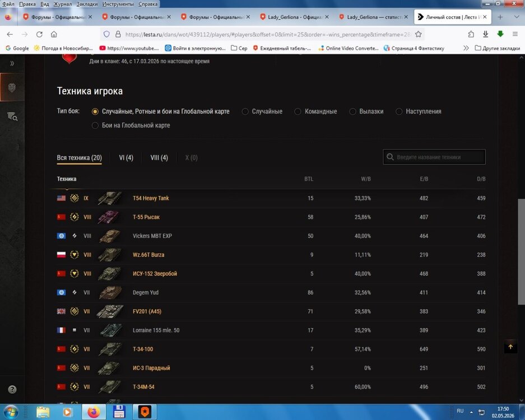Open a new browser tab
The width and height of the screenshot is (525, 420).
point(500,17)
